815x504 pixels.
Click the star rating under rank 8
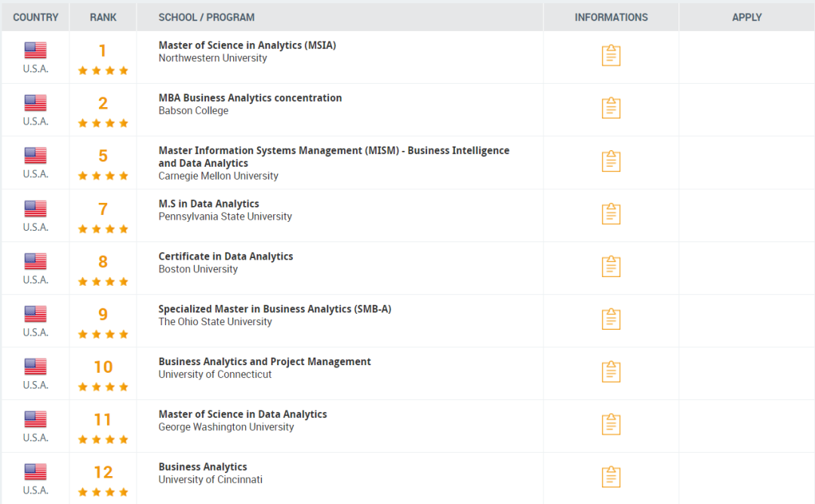(x=103, y=281)
